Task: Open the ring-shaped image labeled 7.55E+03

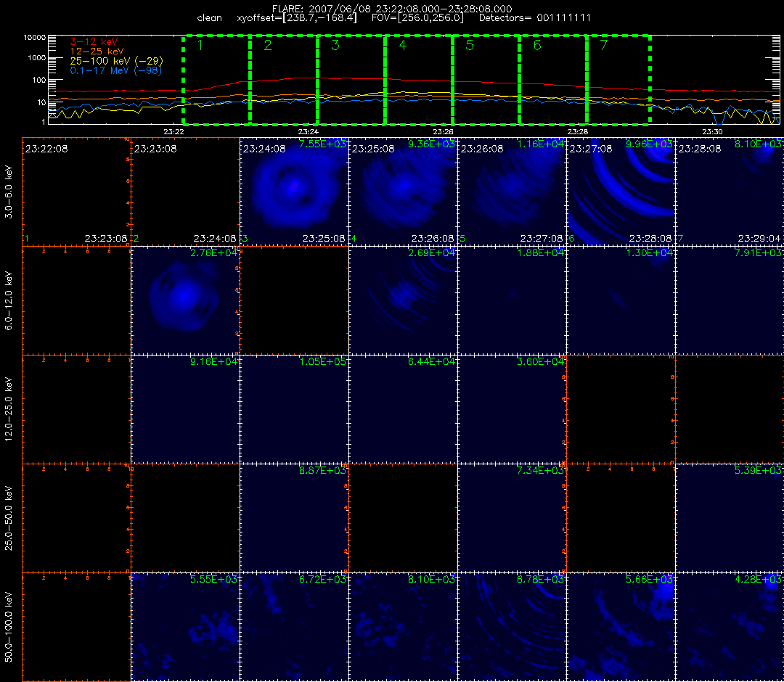Action: (294, 192)
